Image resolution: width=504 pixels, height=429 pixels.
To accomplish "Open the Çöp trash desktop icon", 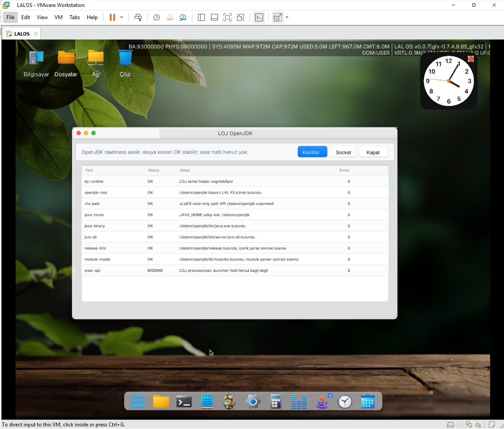I will (x=125, y=64).
